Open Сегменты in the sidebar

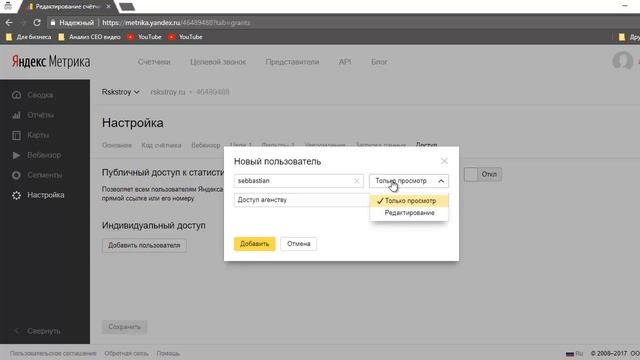tap(44, 175)
